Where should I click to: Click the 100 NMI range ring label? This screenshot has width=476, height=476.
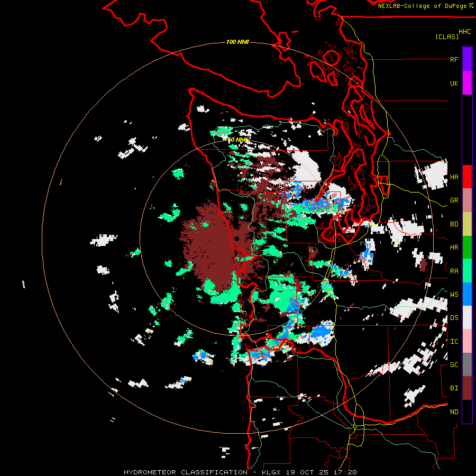coord(237,42)
